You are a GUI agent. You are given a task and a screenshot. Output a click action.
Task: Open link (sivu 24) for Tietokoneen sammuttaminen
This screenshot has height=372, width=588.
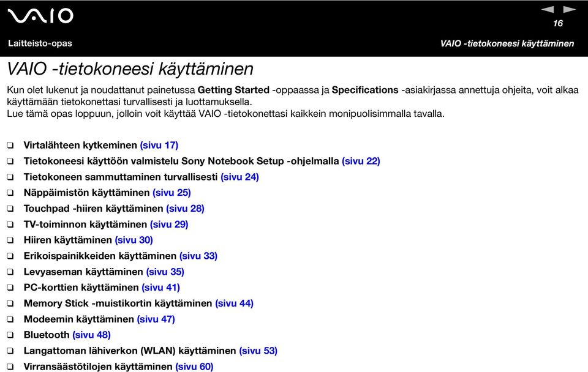point(239,177)
